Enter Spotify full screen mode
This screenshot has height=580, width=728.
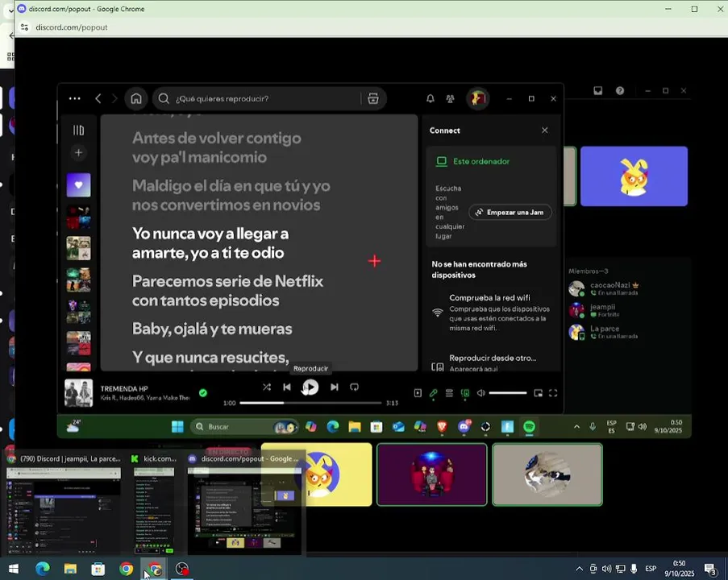(x=553, y=393)
